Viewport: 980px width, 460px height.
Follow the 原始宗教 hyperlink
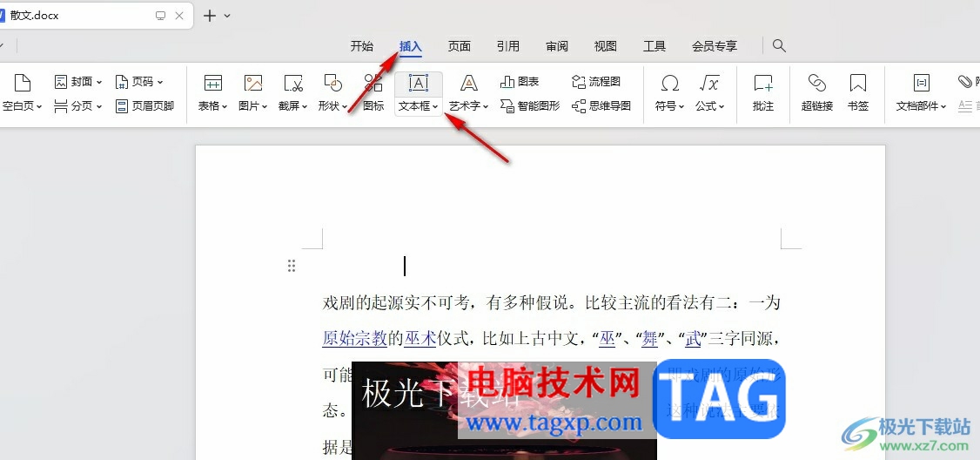point(355,339)
